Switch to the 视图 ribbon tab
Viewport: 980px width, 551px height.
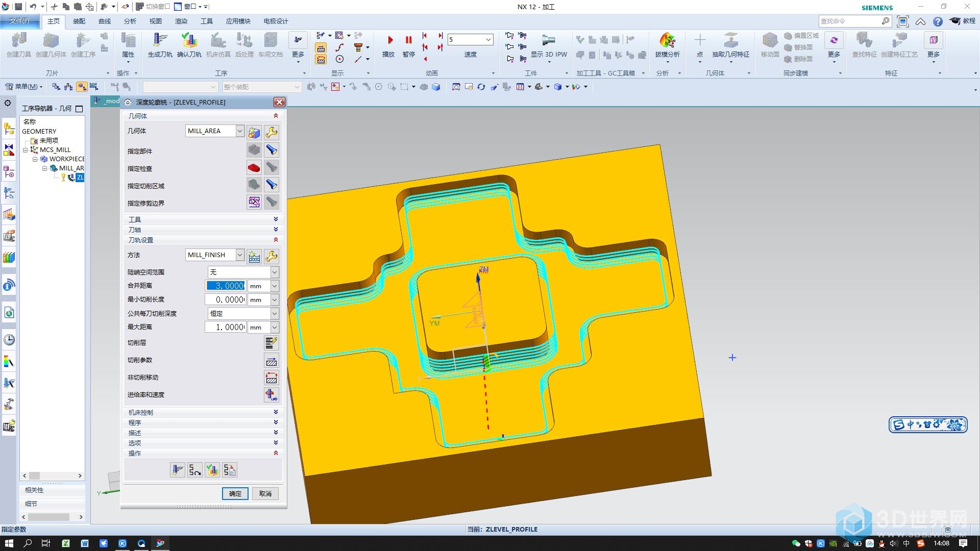point(156,21)
